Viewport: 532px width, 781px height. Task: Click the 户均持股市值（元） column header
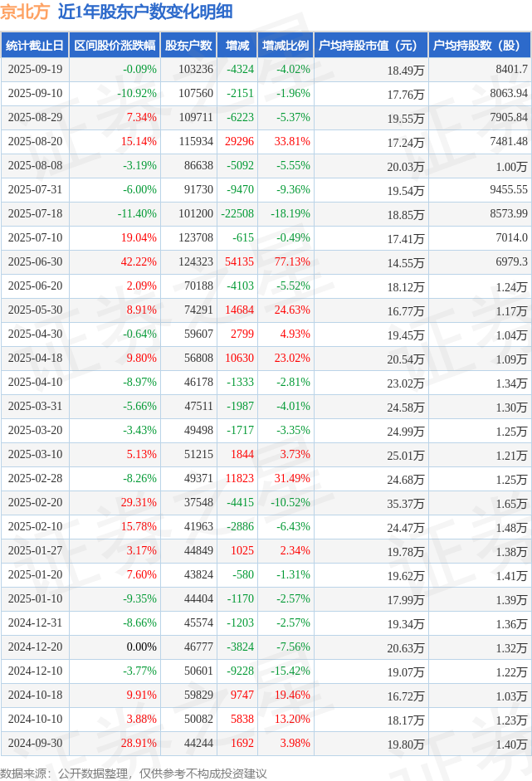click(x=371, y=46)
